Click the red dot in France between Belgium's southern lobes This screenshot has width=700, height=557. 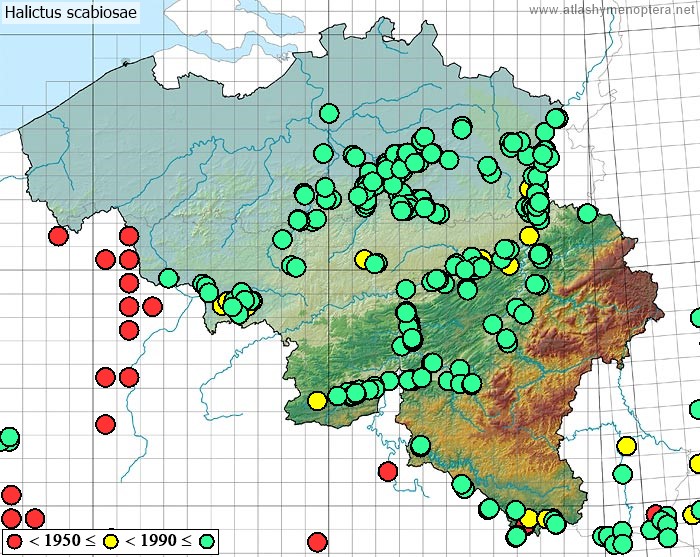click(388, 471)
